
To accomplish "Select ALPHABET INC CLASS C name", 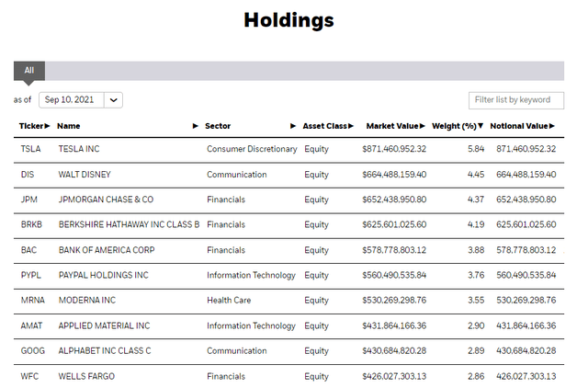I will coord(105,351).
